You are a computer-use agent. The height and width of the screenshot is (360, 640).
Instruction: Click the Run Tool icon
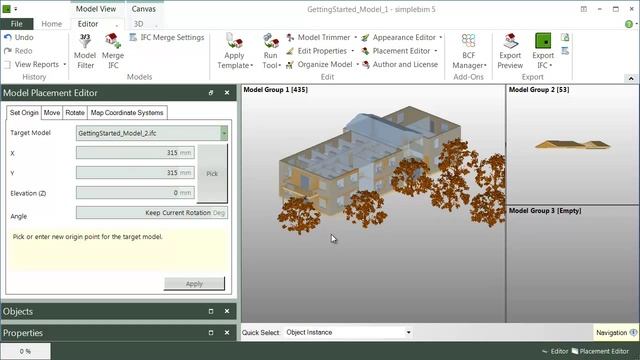[x=271, y=41]
